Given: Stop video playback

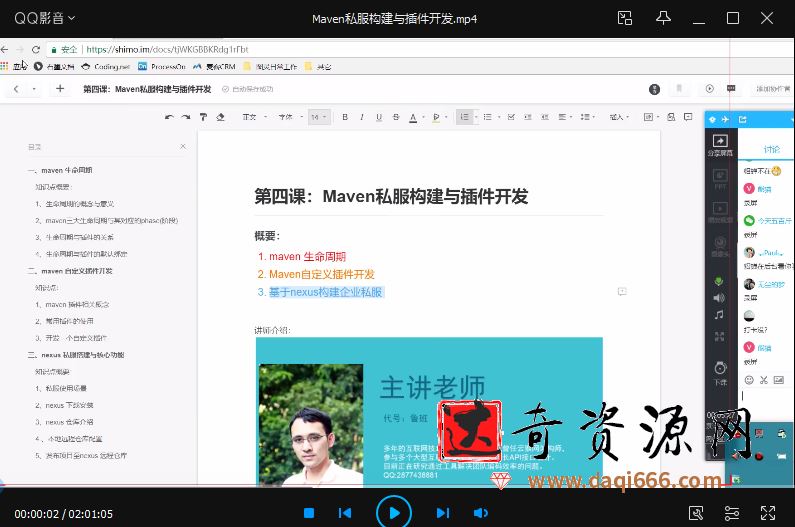Looking at the screenshot, I should point(309,513).
